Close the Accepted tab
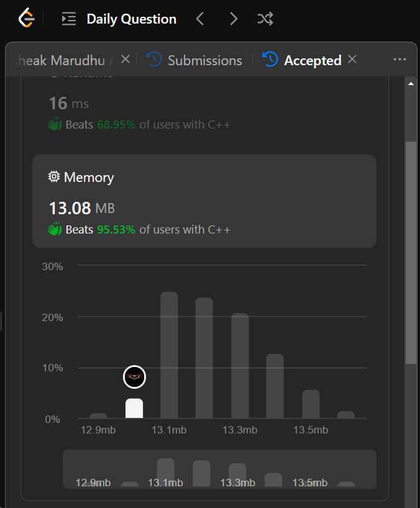Viewport: 420px width, 508px height. (352, 59)
